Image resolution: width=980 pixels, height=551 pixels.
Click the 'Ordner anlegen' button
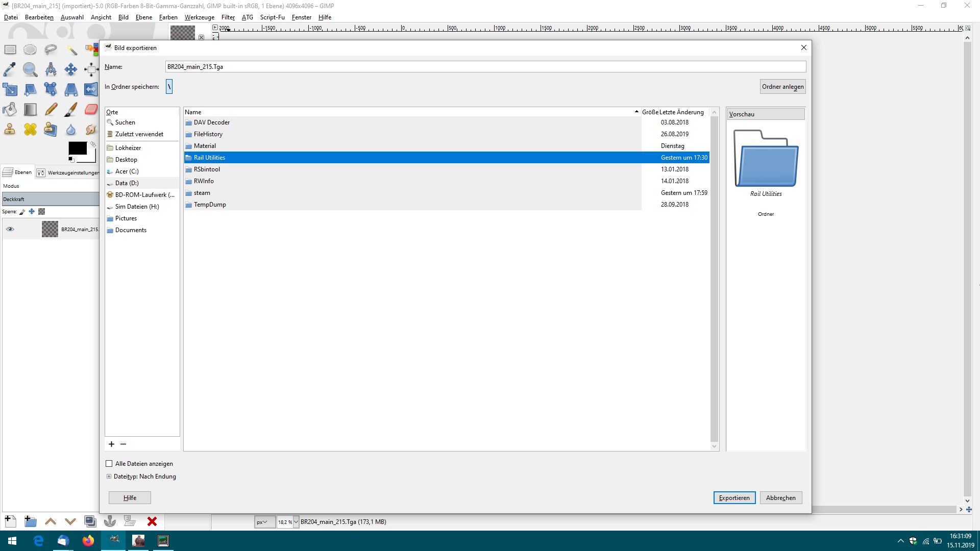tap(782, 87)
